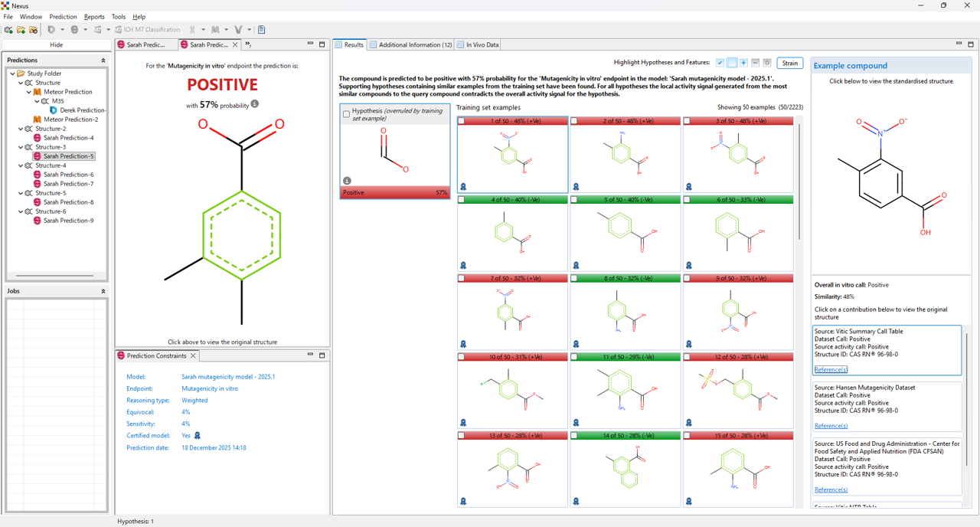Click the report document toolbar icon
Image resolution: width=980 pixels, height=527 pixels.
261,30
